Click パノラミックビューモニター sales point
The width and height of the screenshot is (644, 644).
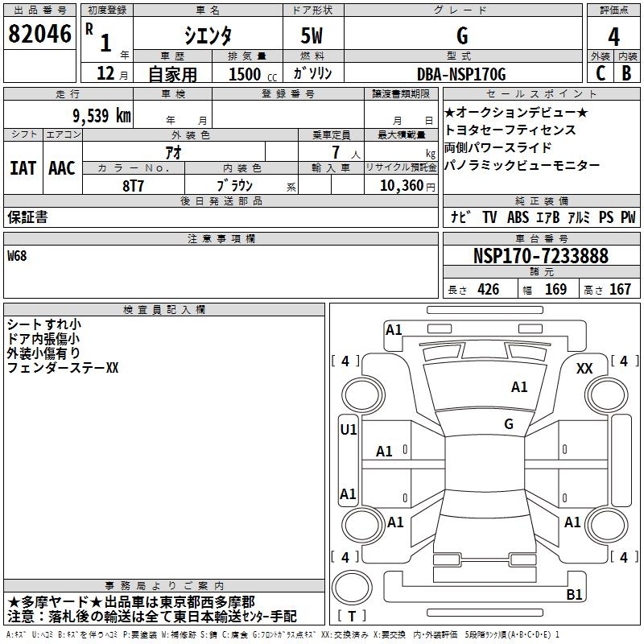click(x=522, y=165)
